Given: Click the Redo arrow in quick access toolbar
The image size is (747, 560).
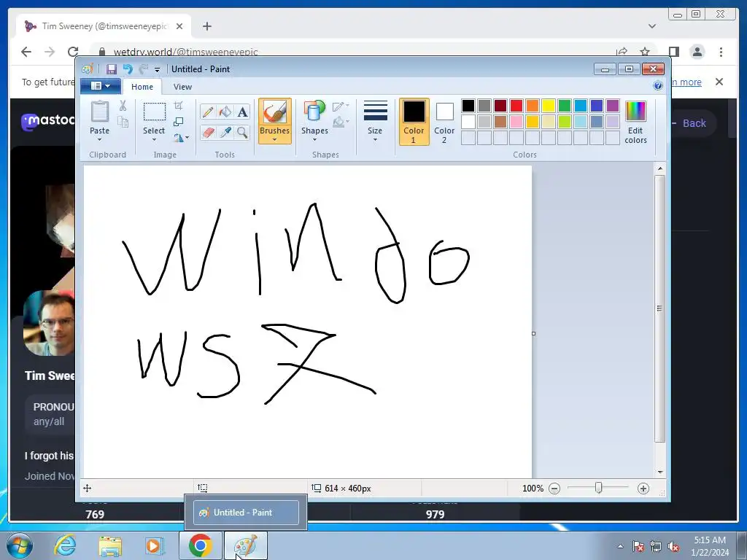Looking at the screenshot, I should coord(144,69).
